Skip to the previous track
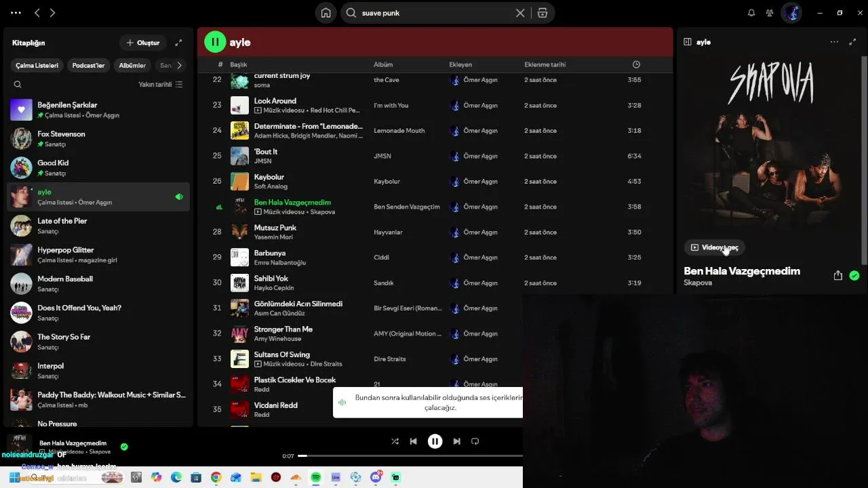Viewport: 868px width, 488px height. (413, 441)
